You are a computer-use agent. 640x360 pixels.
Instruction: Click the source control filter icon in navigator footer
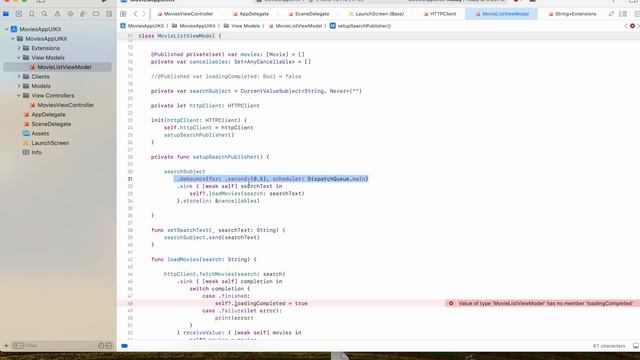coord(109,346)
